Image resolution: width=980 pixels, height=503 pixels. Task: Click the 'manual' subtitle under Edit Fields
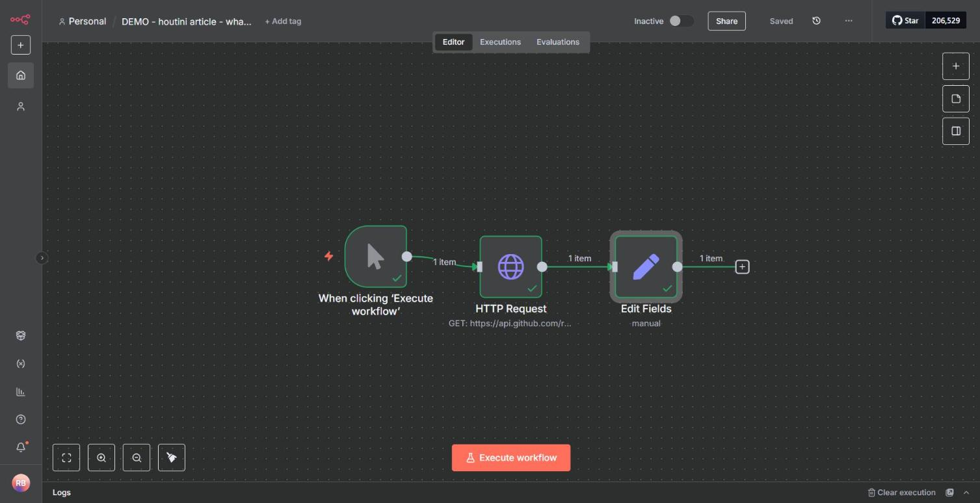pyautogui.click(x=646, y=323)
